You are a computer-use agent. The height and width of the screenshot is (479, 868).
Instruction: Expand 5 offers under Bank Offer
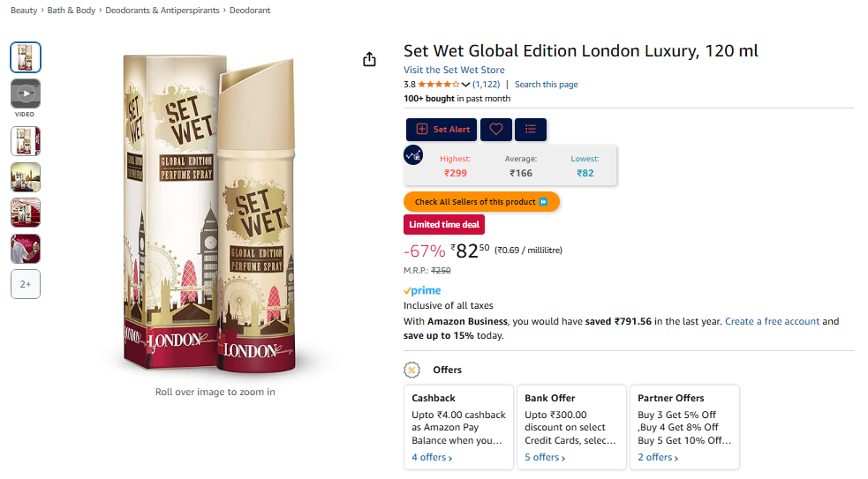545,458
